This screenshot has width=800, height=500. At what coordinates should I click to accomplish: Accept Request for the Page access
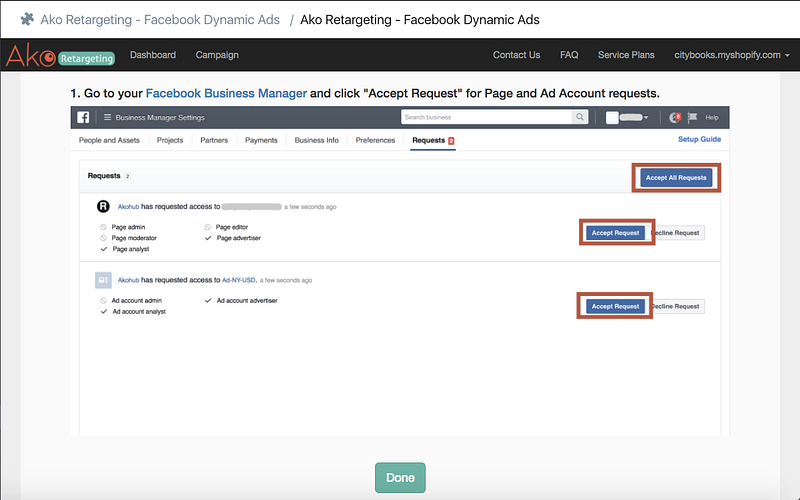[x=615, y=233]
